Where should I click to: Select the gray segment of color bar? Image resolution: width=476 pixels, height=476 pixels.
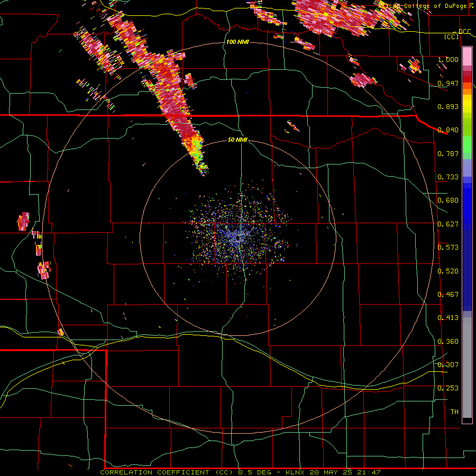click(467, 368)
